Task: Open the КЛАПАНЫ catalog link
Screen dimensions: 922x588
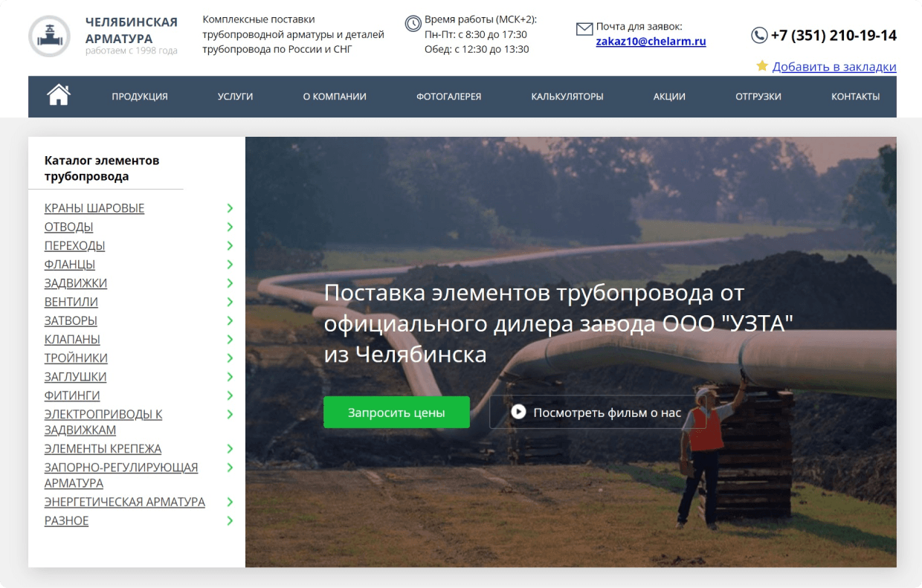Action: [x=72, y=339]
